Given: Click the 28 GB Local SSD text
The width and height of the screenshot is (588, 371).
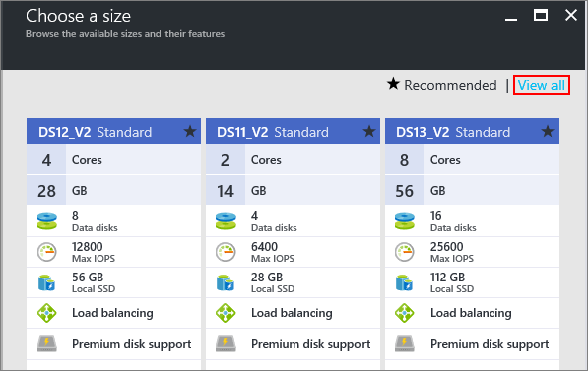Looking at the screenshot, I should point(273,282).
